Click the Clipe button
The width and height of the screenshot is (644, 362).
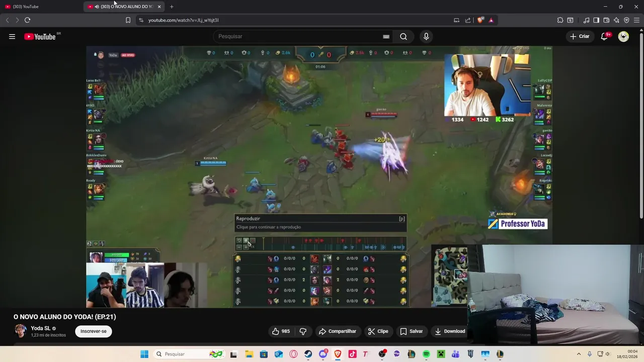click(378, 331)
